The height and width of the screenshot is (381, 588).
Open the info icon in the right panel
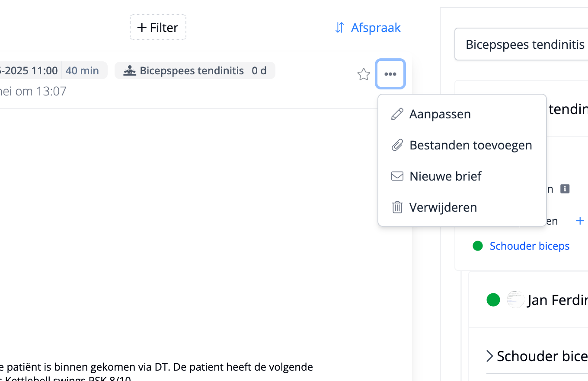pos(566,188)
